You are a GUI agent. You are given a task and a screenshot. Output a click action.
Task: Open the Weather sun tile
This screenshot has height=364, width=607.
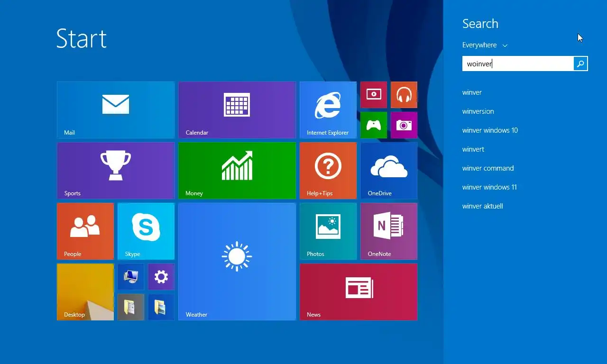tap(237, 262)
